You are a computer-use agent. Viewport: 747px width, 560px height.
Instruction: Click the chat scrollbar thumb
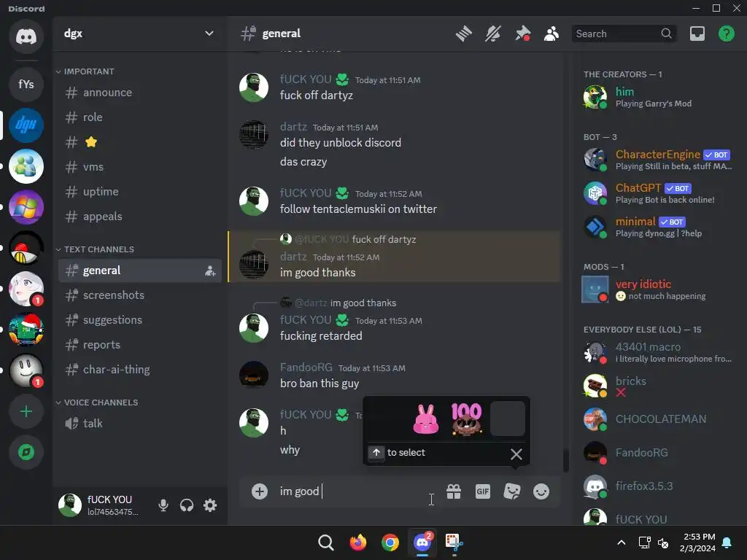tap(566, 461)
